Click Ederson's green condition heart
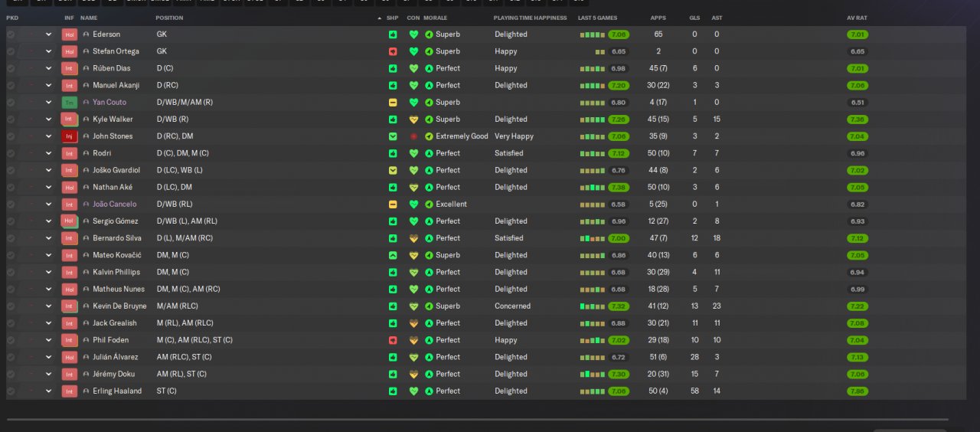980x432 pixels. pos(414,34)
